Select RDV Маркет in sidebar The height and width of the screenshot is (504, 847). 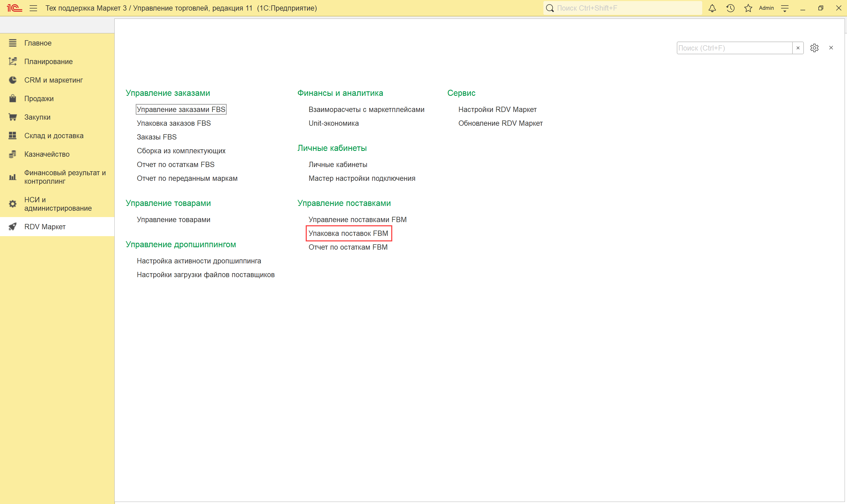[45, 227]
